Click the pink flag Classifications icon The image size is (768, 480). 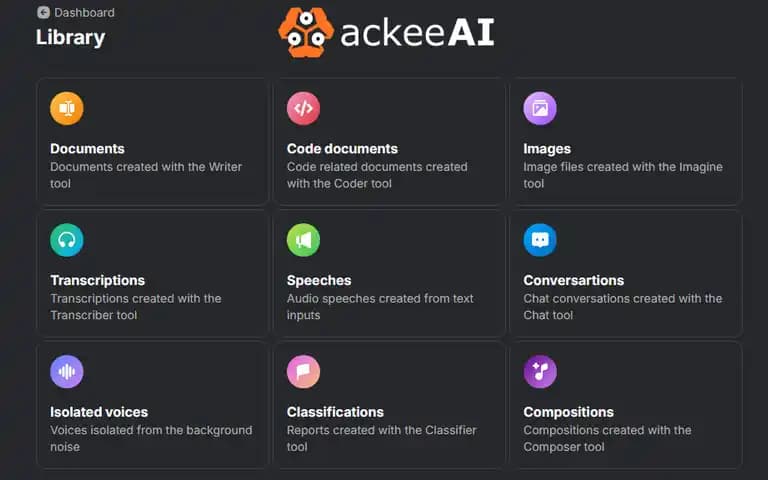(x=303, y=372)
